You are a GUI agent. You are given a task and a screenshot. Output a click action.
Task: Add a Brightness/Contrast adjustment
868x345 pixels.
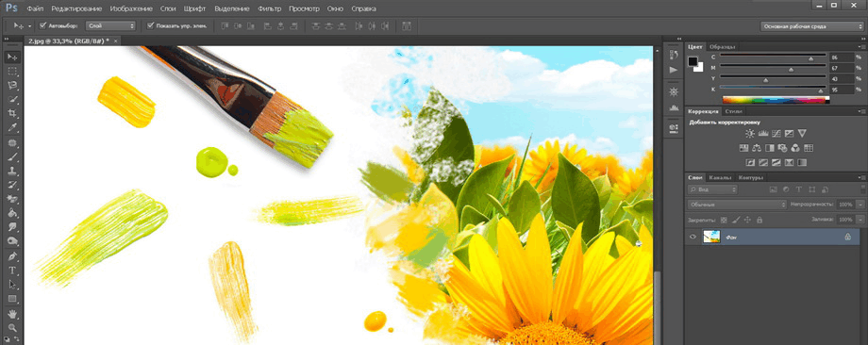[x=749, y=133]
